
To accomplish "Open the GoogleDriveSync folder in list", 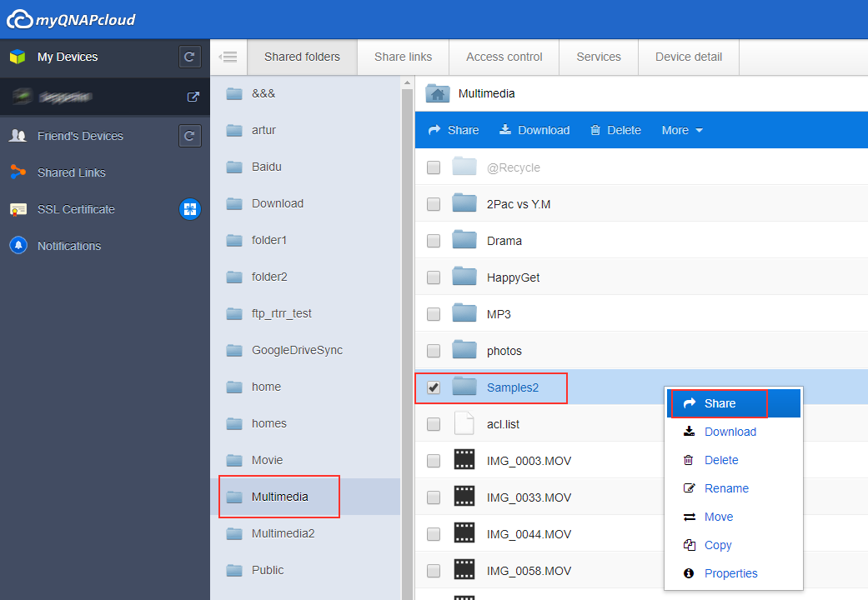I will 297,350.
